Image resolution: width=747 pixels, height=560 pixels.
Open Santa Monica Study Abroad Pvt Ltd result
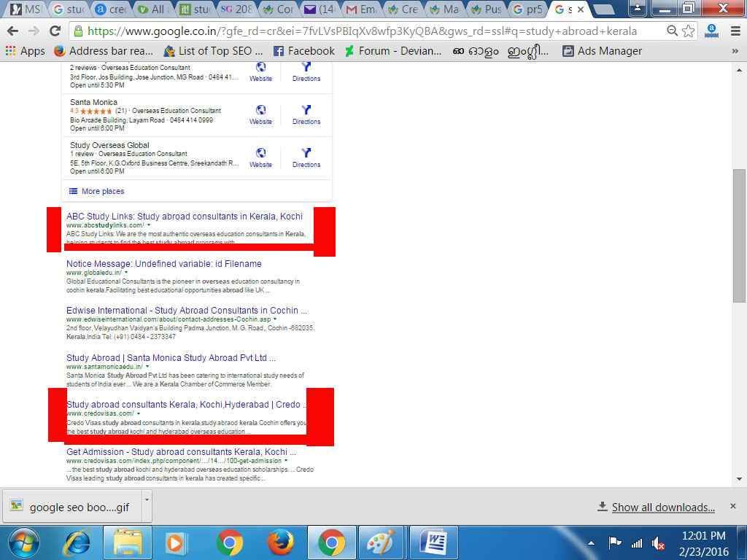coord(171,358)
